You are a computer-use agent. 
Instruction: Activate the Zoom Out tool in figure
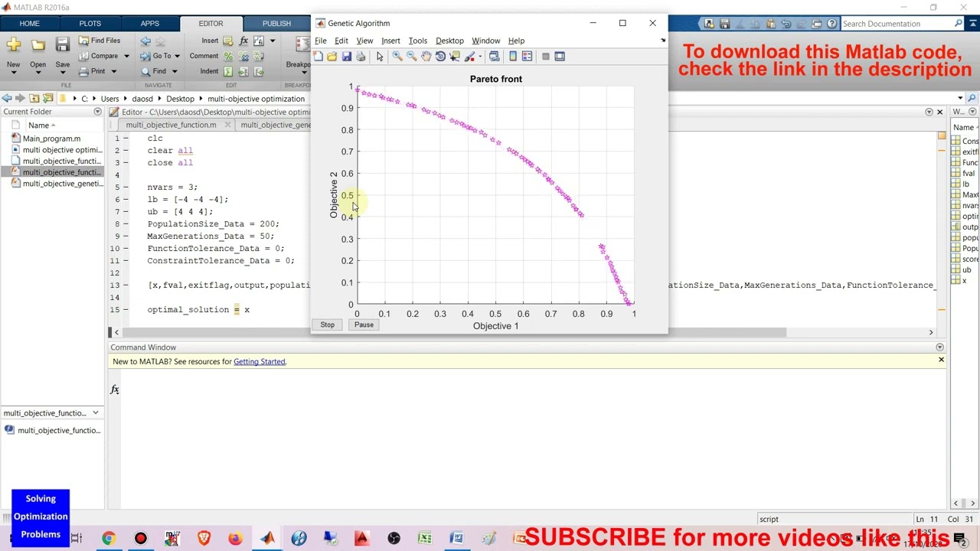pyautogui.click(x=411, y=56)
